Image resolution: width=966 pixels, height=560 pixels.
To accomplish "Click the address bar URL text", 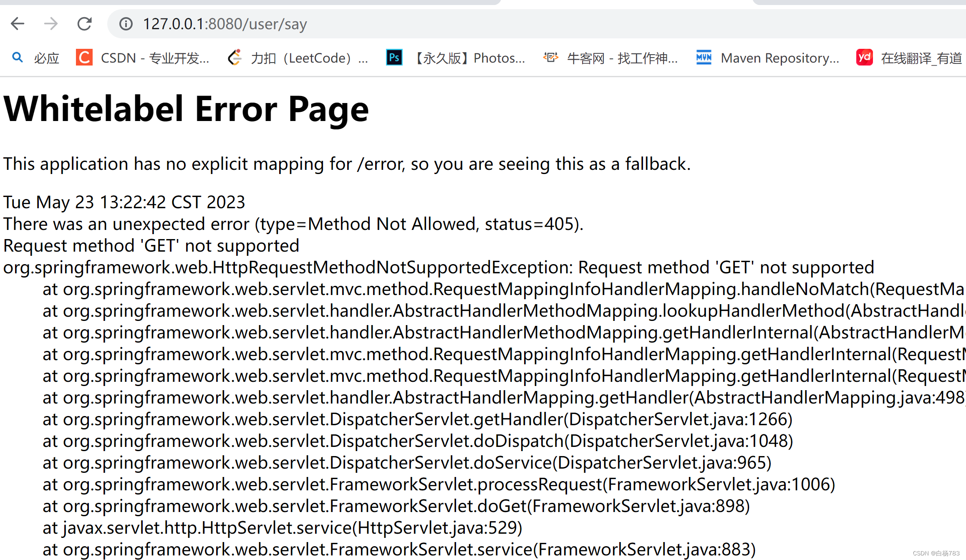I will click(x=225, y=24).
